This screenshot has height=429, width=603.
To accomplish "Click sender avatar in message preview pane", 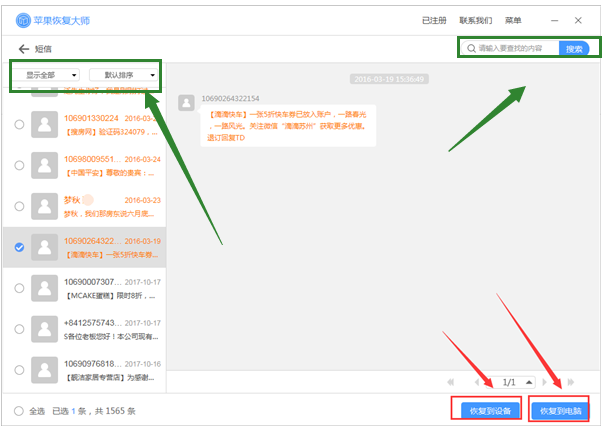I will click(186, 103).
